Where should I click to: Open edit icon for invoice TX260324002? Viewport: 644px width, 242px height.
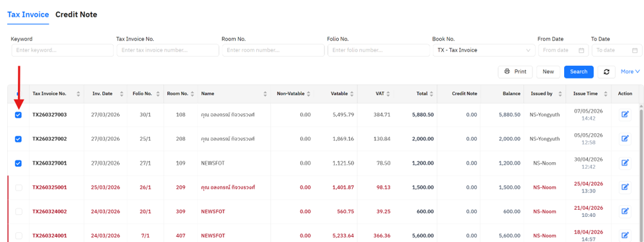tap(625, 211)
